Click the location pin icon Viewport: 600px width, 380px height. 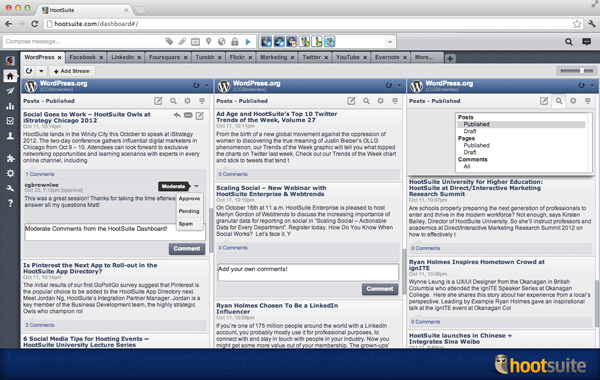pyautogui.click(x=209, y=41)
